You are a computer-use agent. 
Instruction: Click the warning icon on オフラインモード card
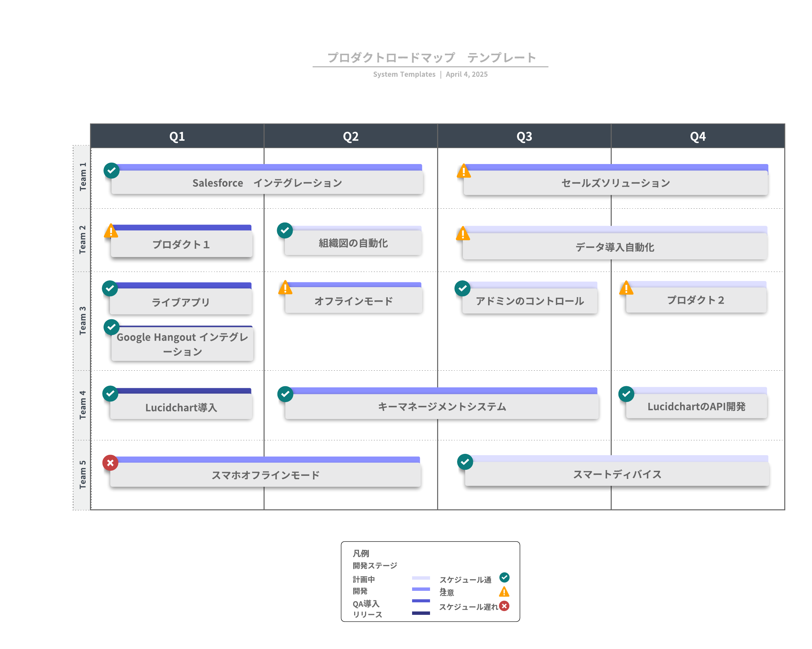(286, 288)
